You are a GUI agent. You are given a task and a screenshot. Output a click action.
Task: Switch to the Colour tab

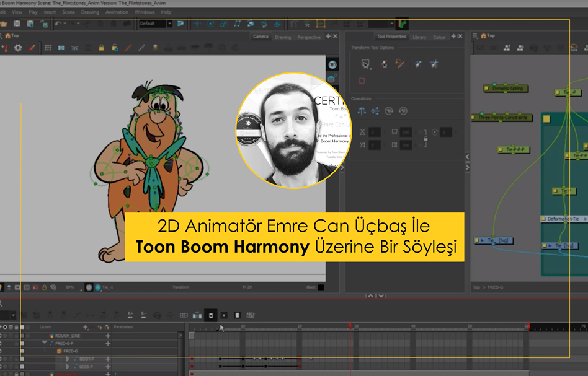point(439,37)
